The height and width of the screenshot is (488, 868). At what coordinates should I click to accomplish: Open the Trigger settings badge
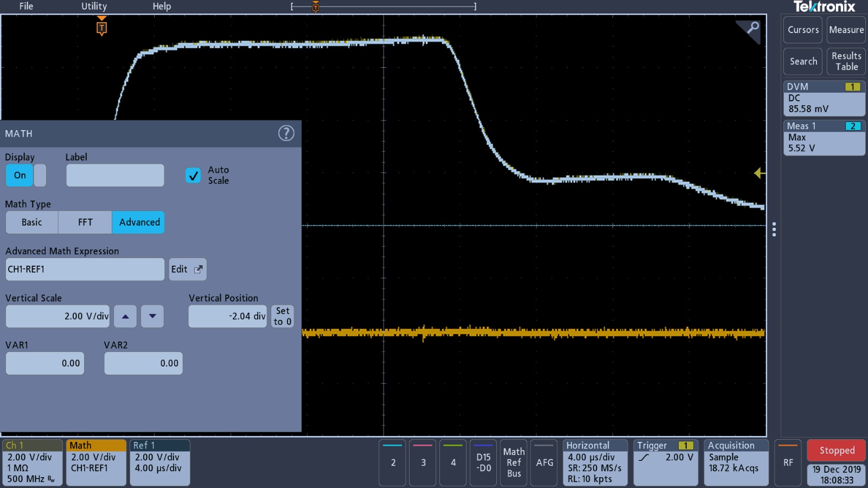click(x=665, y=462)
